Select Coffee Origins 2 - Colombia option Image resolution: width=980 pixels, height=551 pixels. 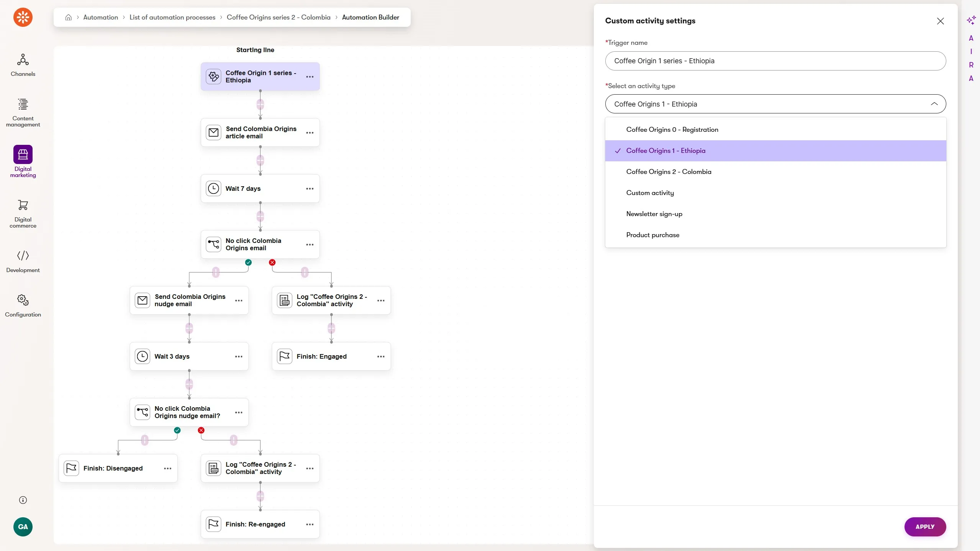point(669,172)
